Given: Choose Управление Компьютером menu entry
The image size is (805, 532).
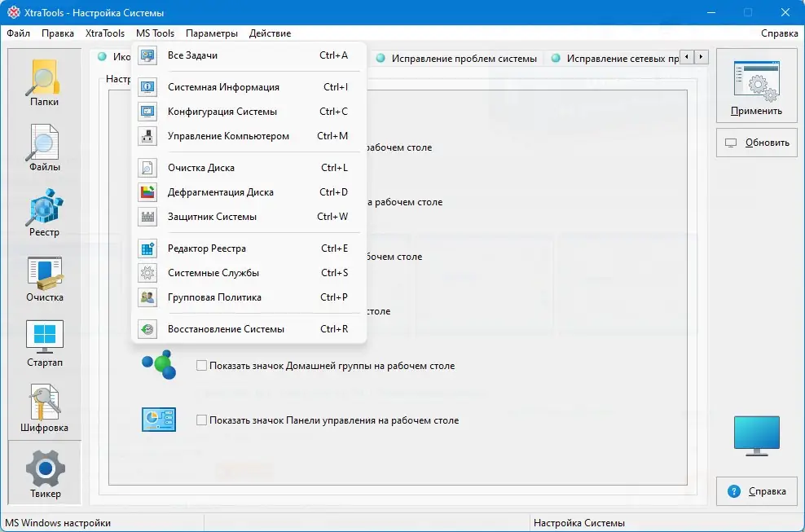Looking at the screenshot, I should pos(249,136).
